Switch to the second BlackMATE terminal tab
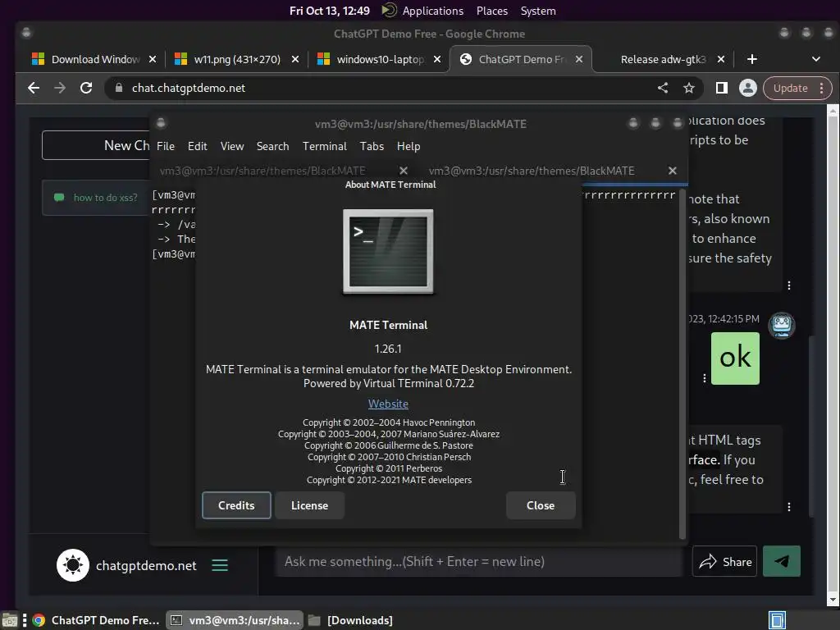This screenshot has height=630, width=840. click(x=532, y=171)
